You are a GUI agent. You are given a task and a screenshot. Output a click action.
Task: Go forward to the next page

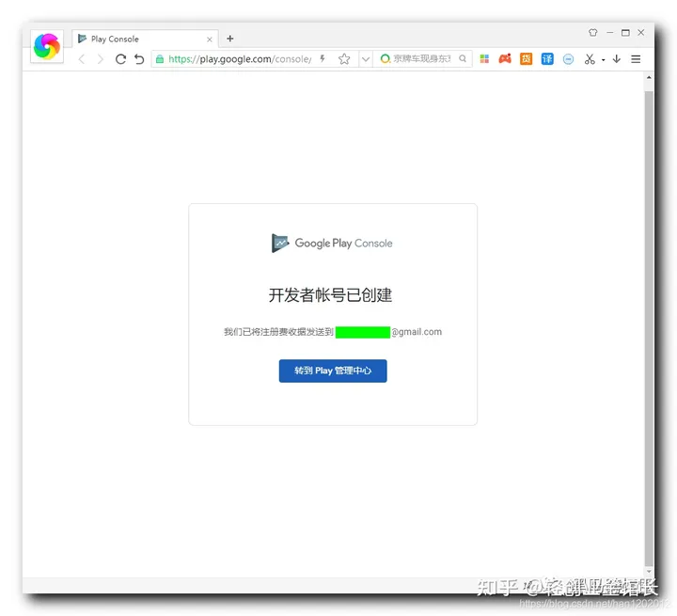(x=101, y=59)
